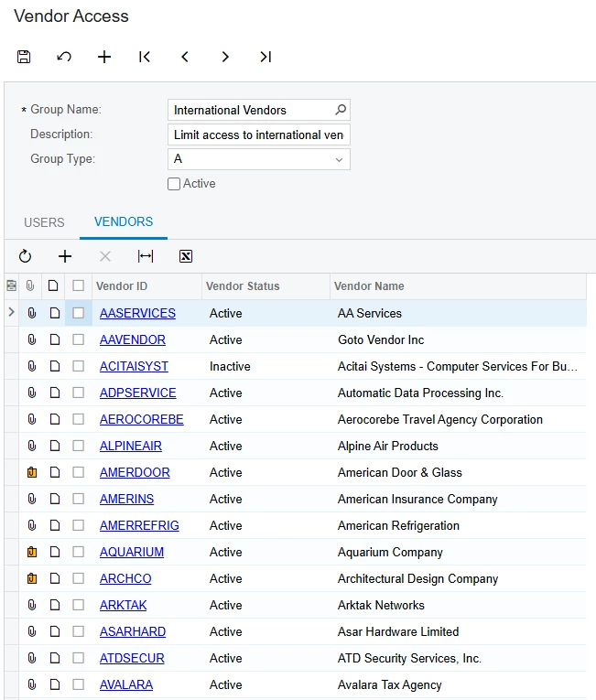Go to last record icon

(x=265, y=57)
